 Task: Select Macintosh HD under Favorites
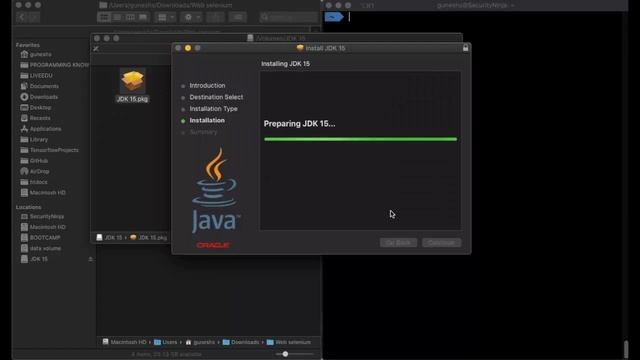point(43,193)
